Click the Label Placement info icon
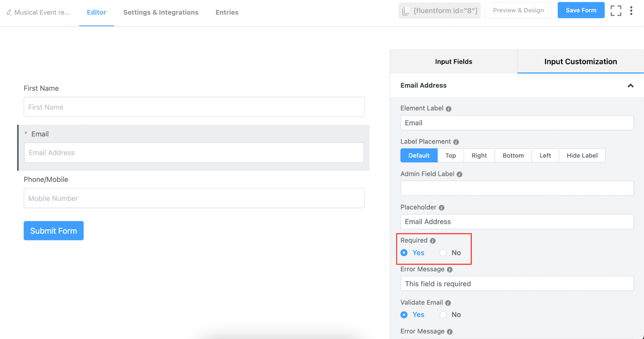The height and width of the screenshot is (339, 644). [456, 142]
